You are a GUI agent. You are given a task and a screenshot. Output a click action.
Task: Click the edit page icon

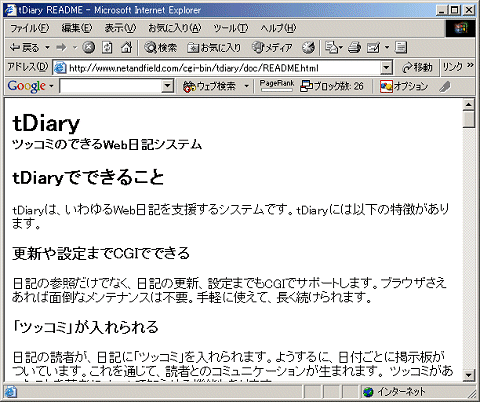click(x=373, y=48)
